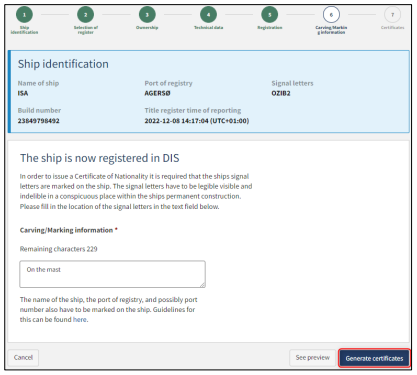417x375 pixels.
Task: Click the Signal letters label
Action: click(292, 83)
